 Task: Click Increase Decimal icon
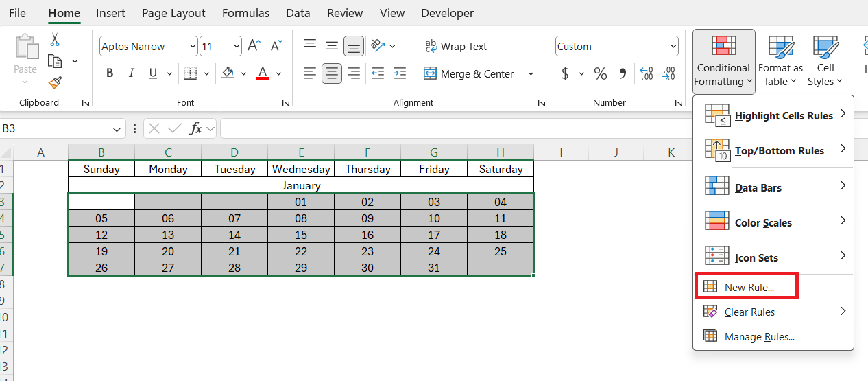tap(646, 73)
